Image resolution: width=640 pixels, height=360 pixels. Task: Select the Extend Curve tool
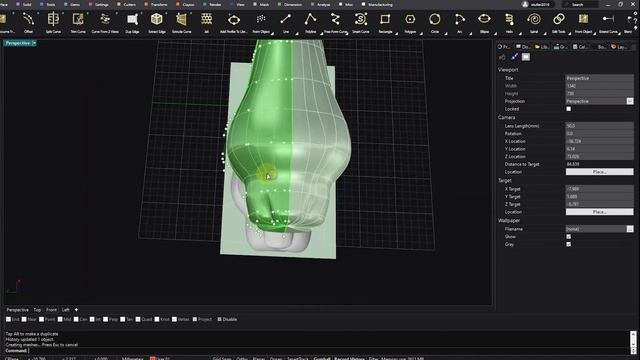(x=608, y=22)
